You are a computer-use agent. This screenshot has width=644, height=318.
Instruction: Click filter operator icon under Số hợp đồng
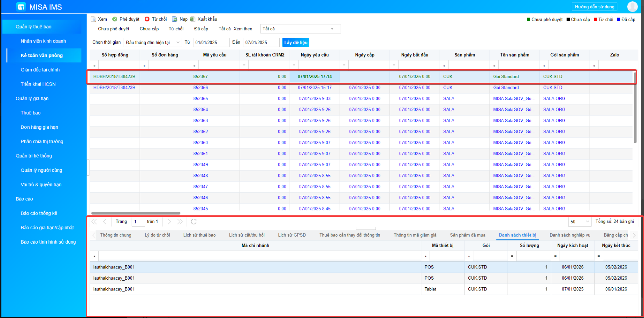94,66
